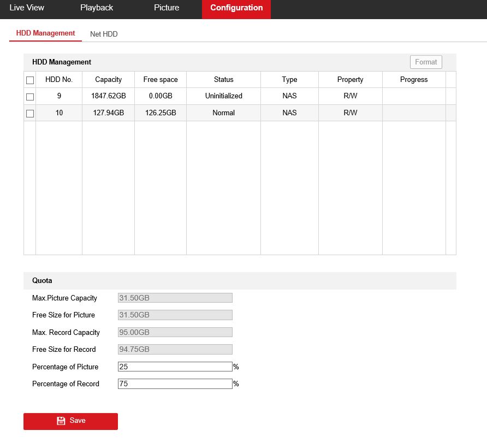Open the Live View tab
This screenshot has height=448, width=487.
point(27,8)
